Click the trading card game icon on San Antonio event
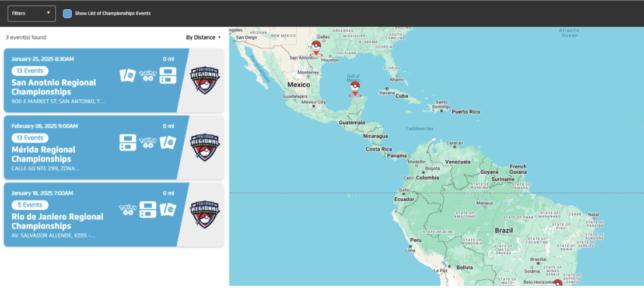Viewport: 644px width, 288px height. [128, 75]
